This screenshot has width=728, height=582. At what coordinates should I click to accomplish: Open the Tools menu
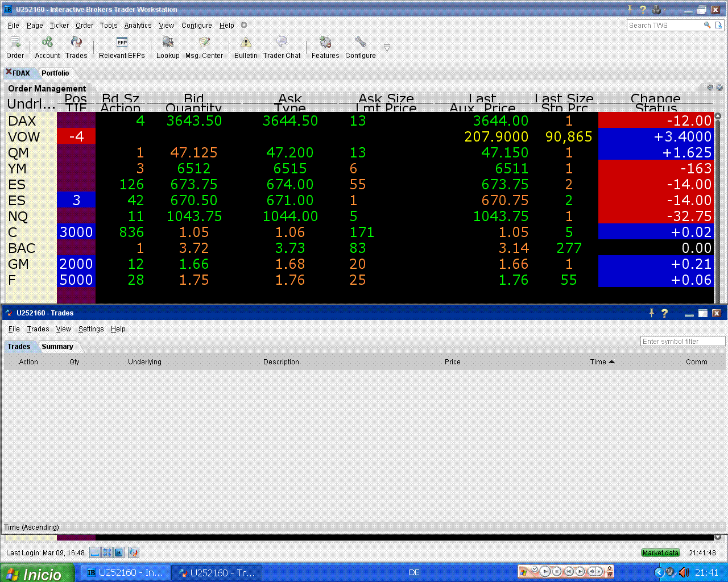[x=109, y=26]
